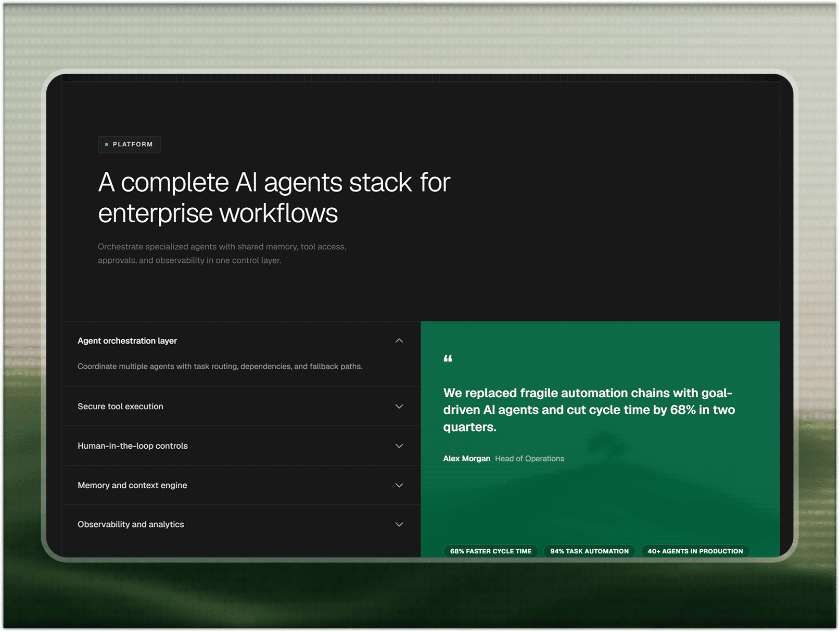The width and height of the screenshot is (840, 632).
Task: Open the Secure tool execution item
Action: click(241, 407)
